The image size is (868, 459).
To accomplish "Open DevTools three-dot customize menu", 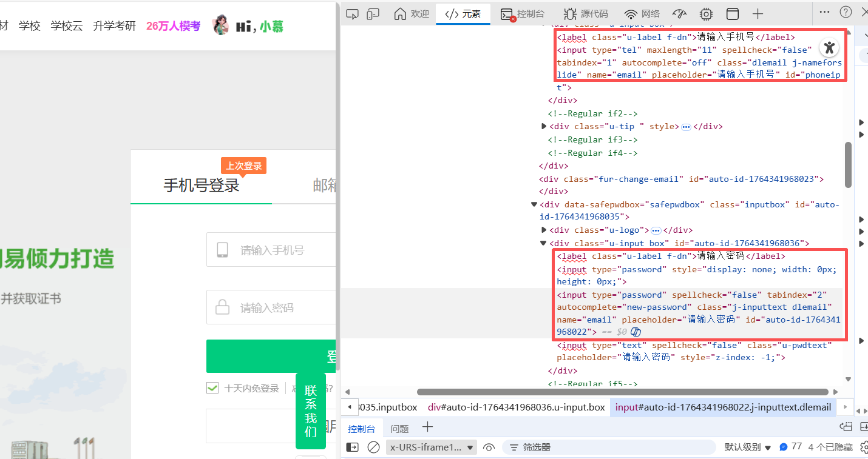I will click(824, 12).
